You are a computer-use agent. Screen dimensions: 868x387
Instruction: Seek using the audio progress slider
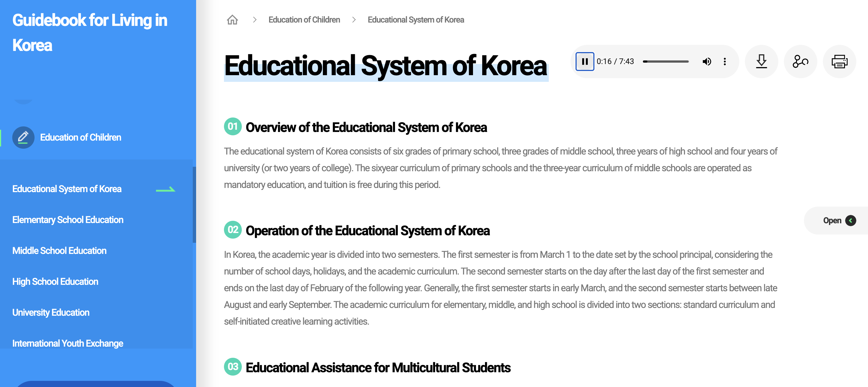(665, 62)
